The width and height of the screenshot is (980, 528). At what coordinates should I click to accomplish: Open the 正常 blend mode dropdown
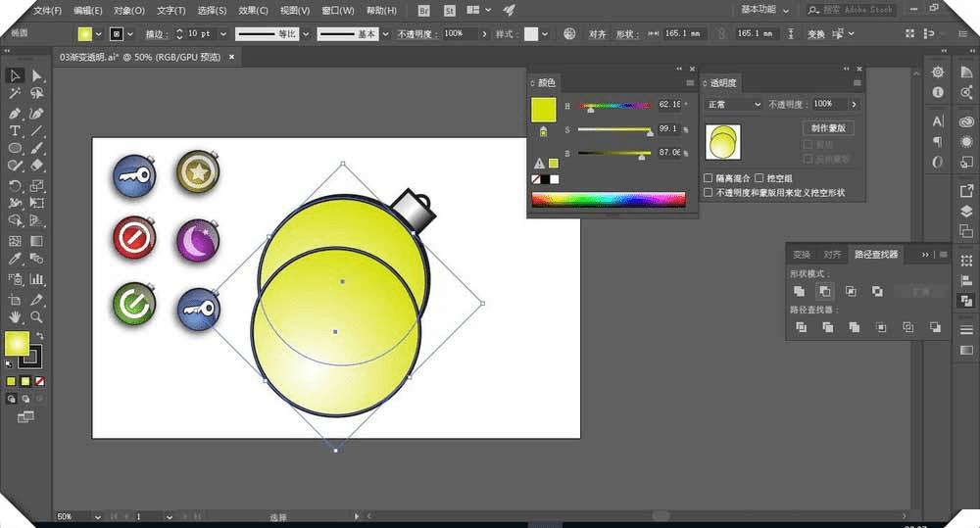tap(733, 104)
